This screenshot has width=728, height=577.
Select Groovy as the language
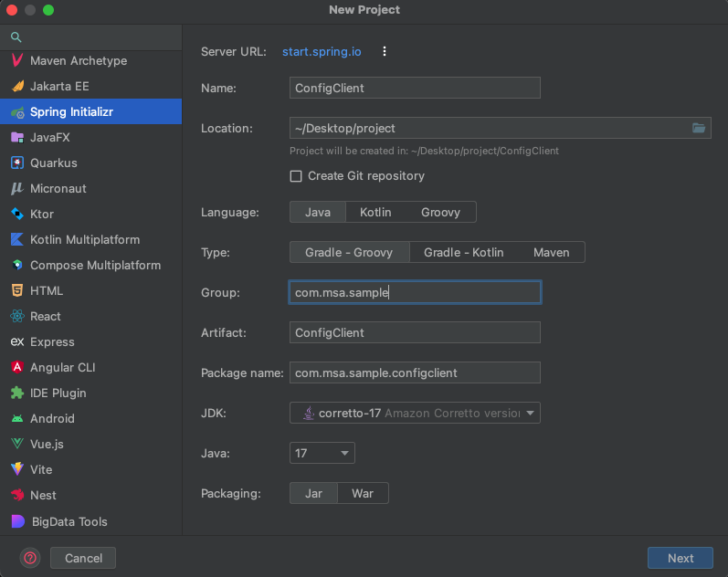(440, 212)
